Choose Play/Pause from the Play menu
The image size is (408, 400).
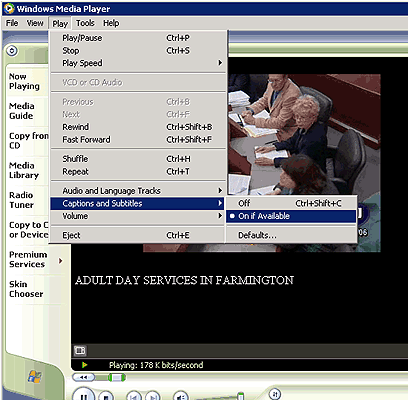click(x=138, y=38)
